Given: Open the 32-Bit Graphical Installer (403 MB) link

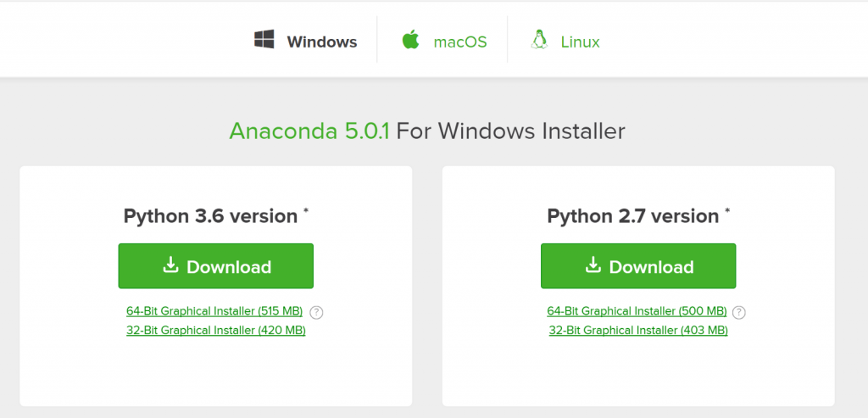Looking at the screenshot, I should [638, 330].
